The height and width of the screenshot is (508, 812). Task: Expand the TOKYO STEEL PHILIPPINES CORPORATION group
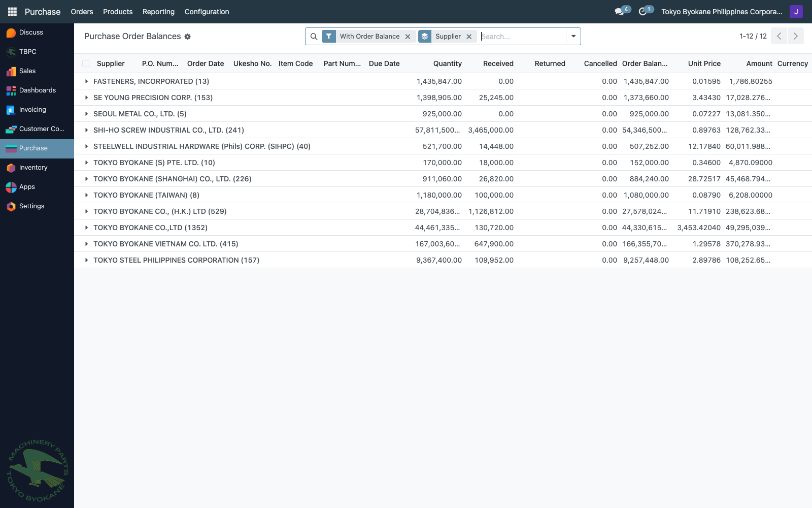[x=87, y=260]
